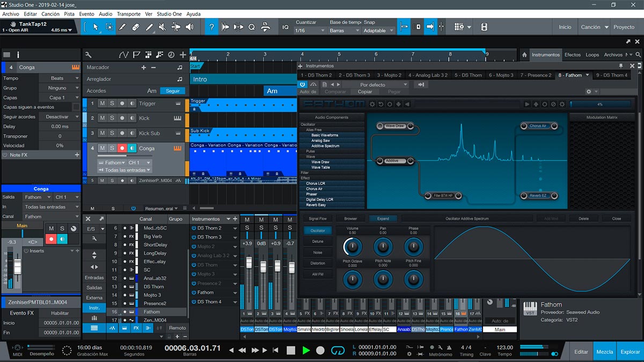Select the Mute tool
The width and height of the screenshot is (644, 362).
(x=163, y=27)
